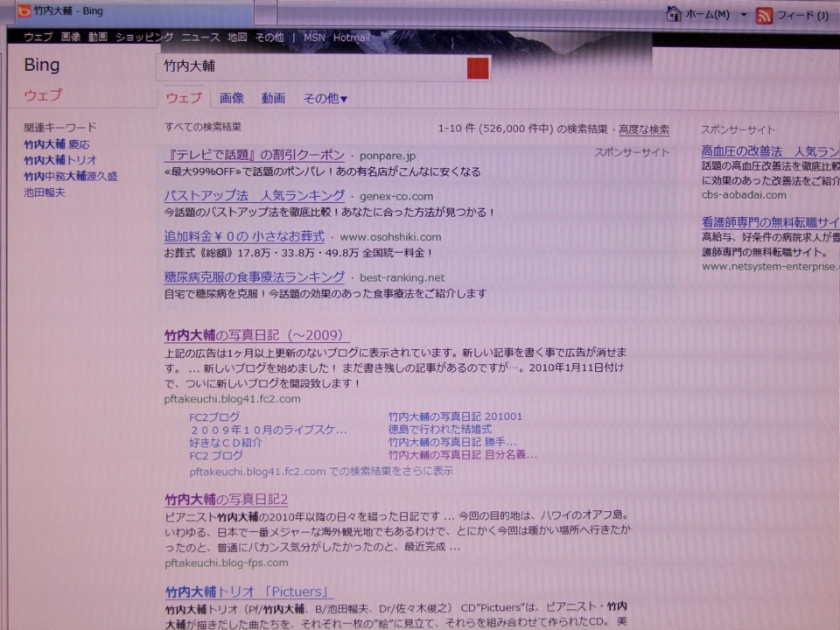Open 高度な検索 advanced search link
This screenshot has height=630, width=840.
click(644, 129)
